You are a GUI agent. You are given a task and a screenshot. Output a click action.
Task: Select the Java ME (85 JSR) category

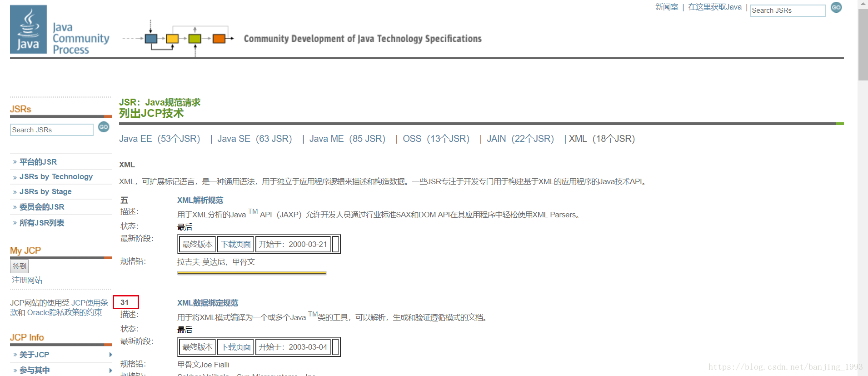point(347,139)
